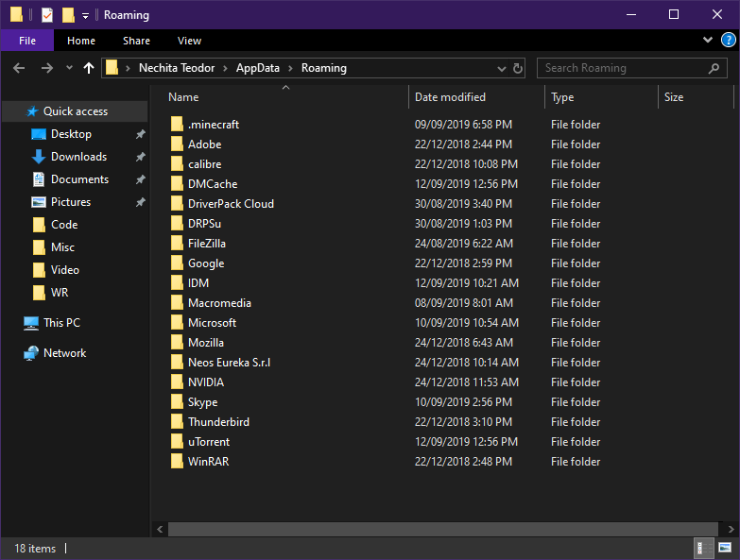The height and width of the screenshot is (560, 740).
Task: Focus the Search Roaming field
Action: click(x=632, y=68)
